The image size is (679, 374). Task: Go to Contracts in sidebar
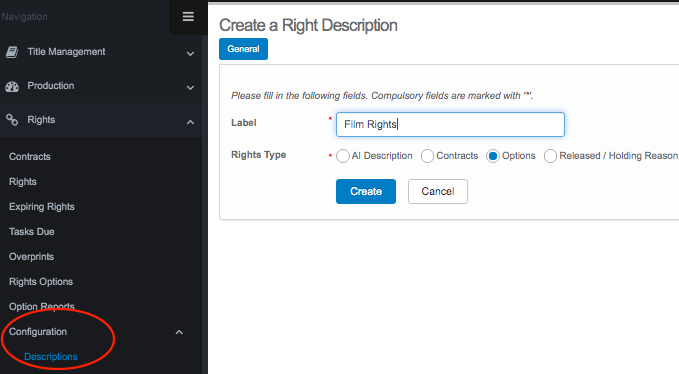(x=30, y=157)
